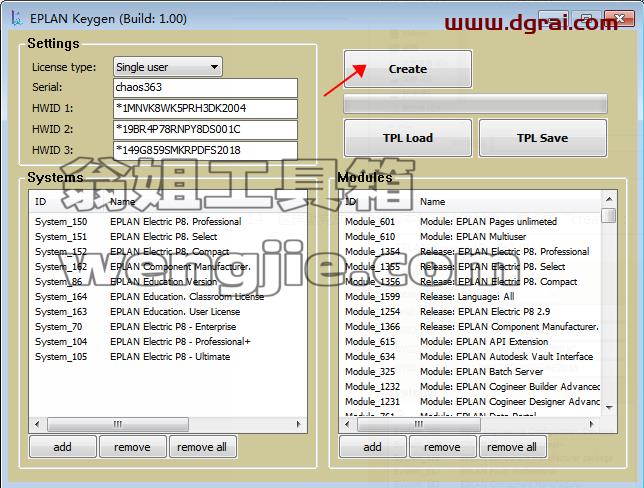
Task: Select Module_615 EPLAN API Extension row
Action: [470, 342]
